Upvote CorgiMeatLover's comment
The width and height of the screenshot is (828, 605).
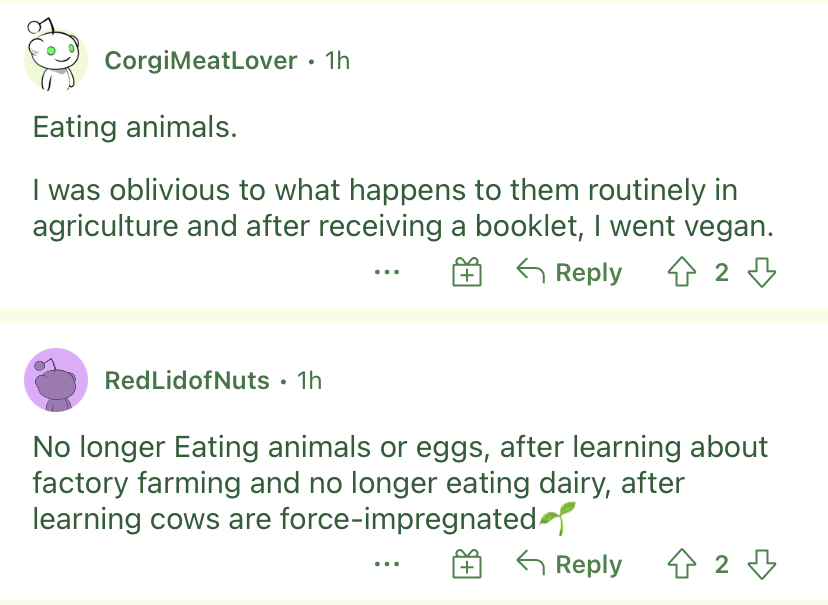(681, 272)
